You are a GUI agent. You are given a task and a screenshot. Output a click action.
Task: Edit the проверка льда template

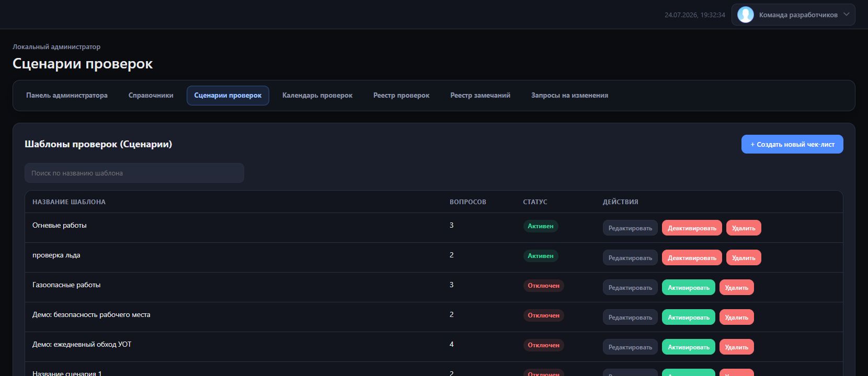tap(630, 258)
